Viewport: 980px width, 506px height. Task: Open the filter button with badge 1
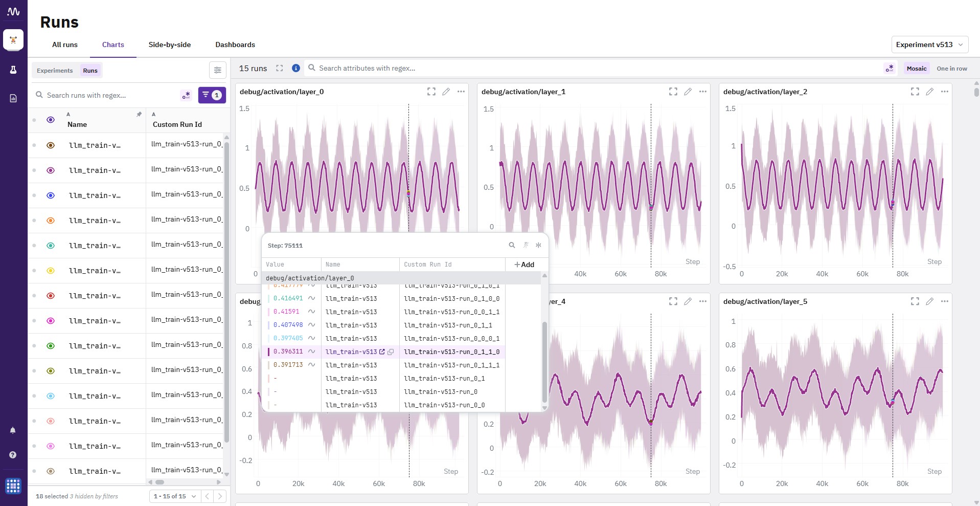[x=212, y=95]
